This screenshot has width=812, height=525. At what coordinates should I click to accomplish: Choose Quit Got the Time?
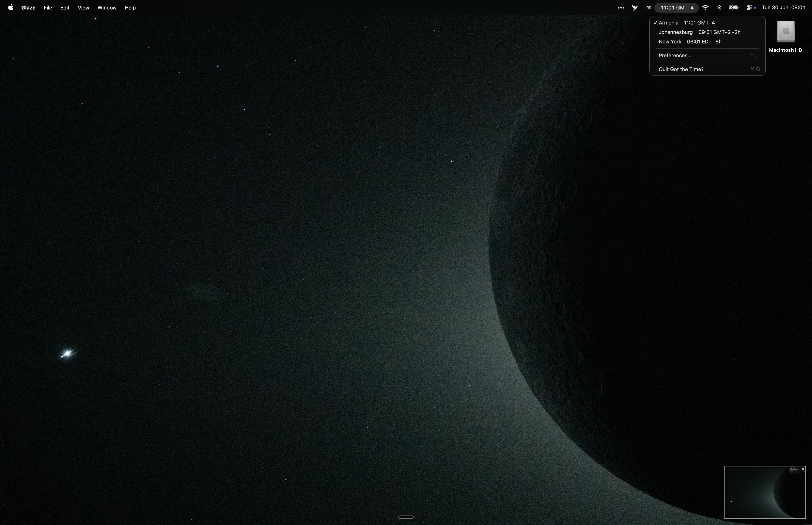pyautogui.click(x=707, y=69)
